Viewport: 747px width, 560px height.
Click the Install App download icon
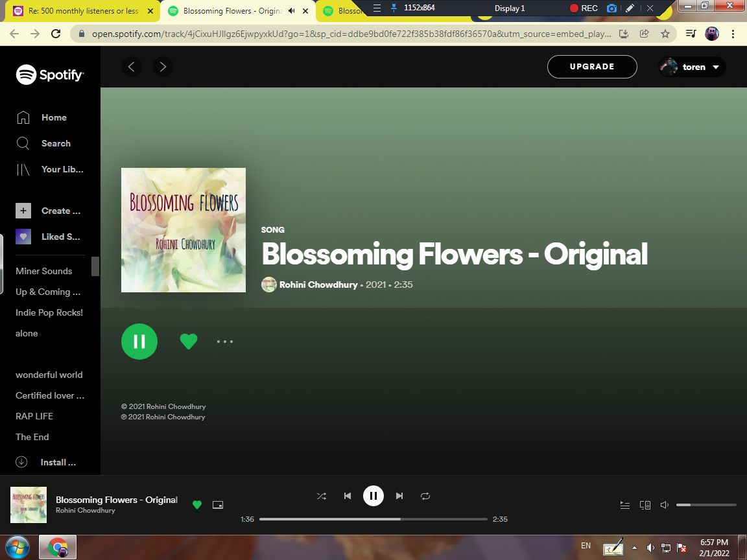(21, 462)
